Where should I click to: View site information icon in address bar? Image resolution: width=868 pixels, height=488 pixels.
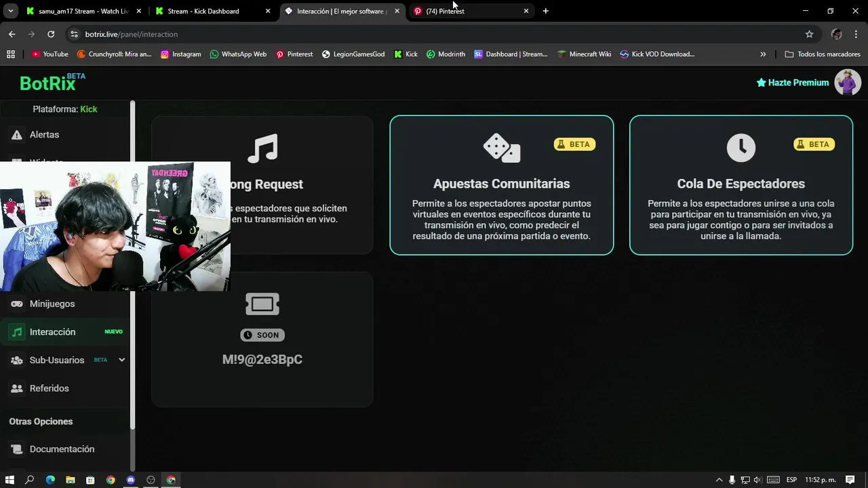[74, 34]
